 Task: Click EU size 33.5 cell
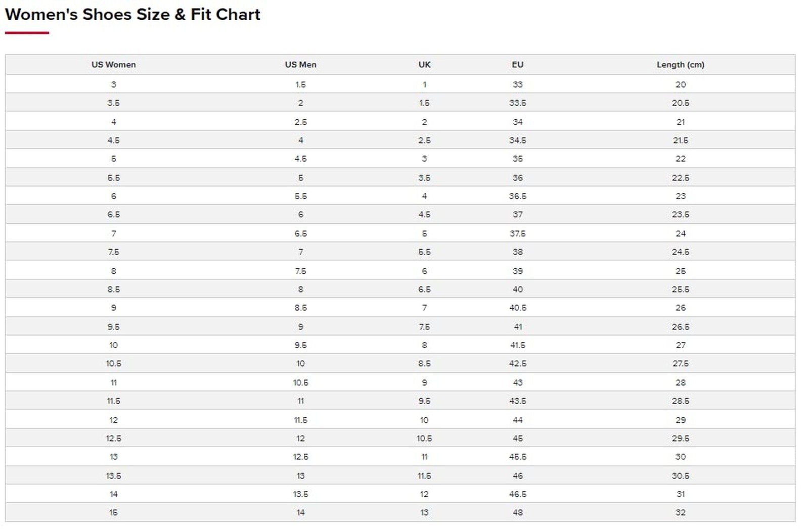point(517,103)
